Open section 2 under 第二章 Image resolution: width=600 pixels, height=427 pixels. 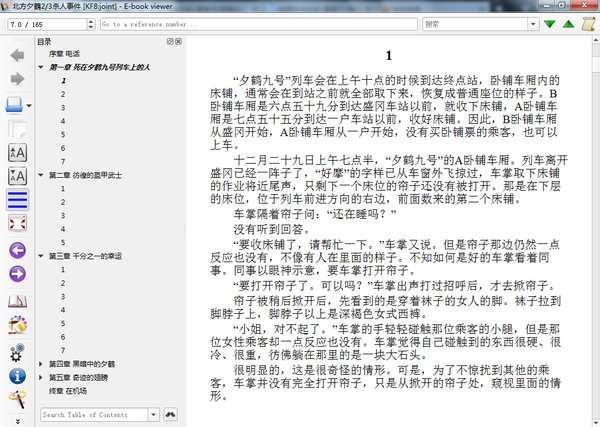tap(63, 202)
